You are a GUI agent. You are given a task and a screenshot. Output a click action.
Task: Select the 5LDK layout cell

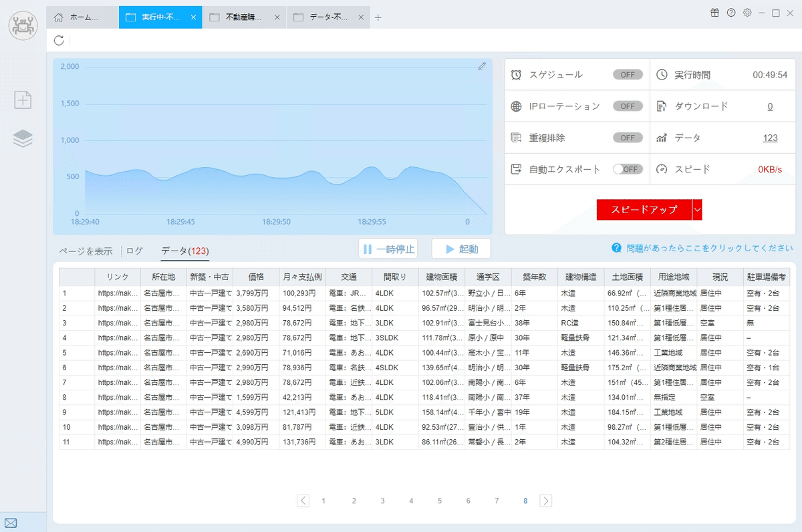click(x=395, y=412)
